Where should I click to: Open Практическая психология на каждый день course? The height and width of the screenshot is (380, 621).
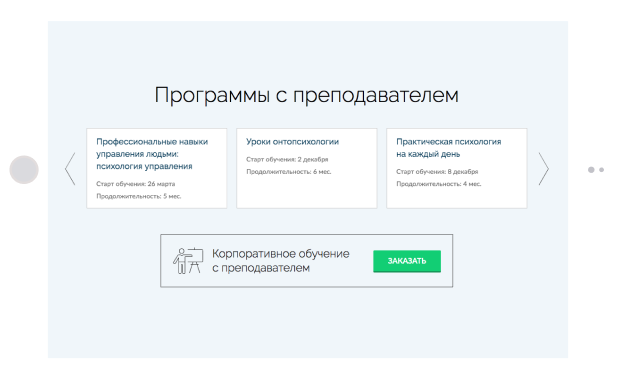pos(457,168)
